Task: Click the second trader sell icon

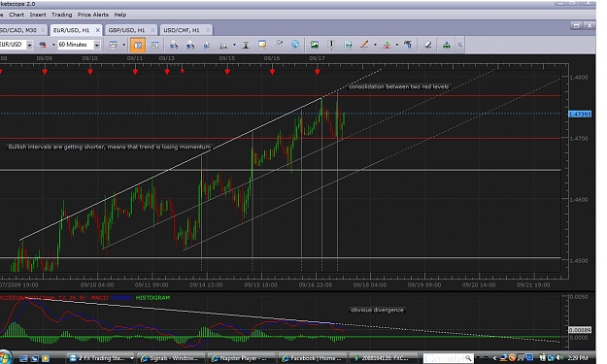Action: 190,45
